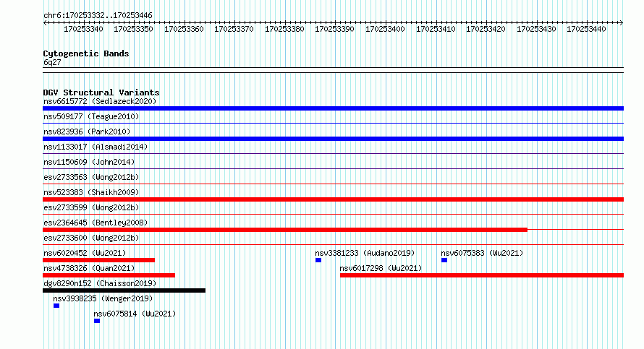Select the 6q27 band label
Image resolution: width=644 pixels, height=349 pixels.
coord(52,62)
